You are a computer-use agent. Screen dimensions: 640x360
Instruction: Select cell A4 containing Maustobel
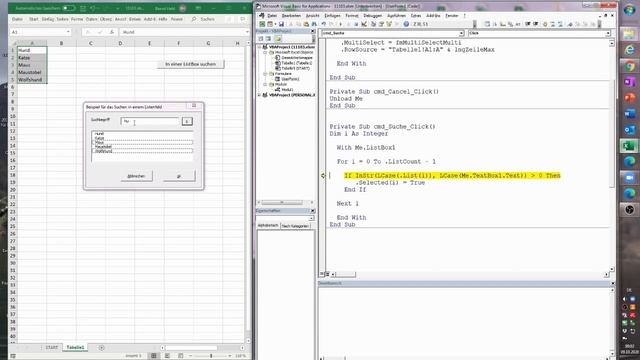pos(32,72)
